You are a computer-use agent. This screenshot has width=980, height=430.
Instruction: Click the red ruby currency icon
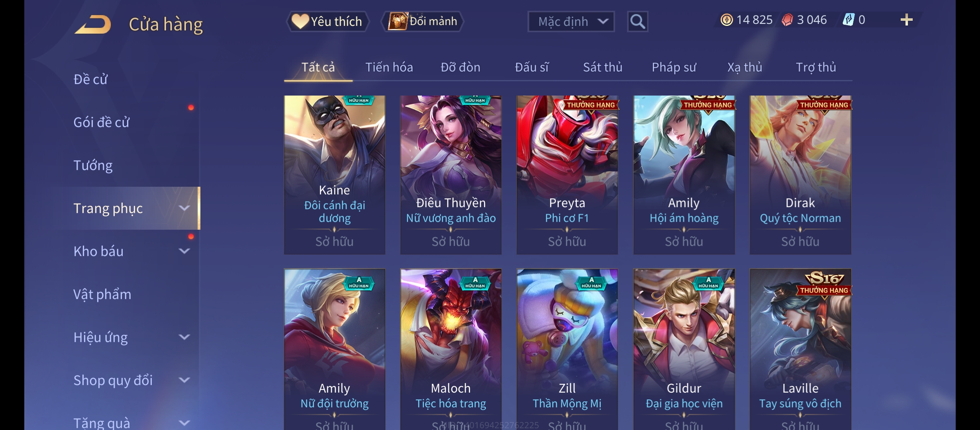click(x=787, y=20)
